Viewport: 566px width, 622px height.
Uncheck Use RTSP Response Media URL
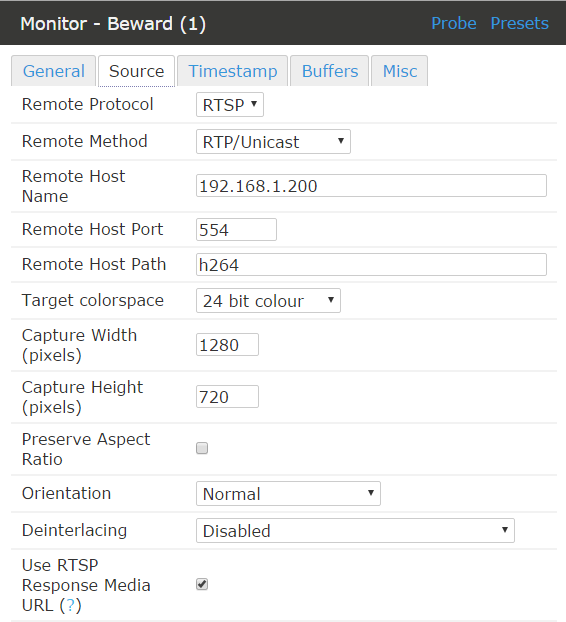coord(202,584)
